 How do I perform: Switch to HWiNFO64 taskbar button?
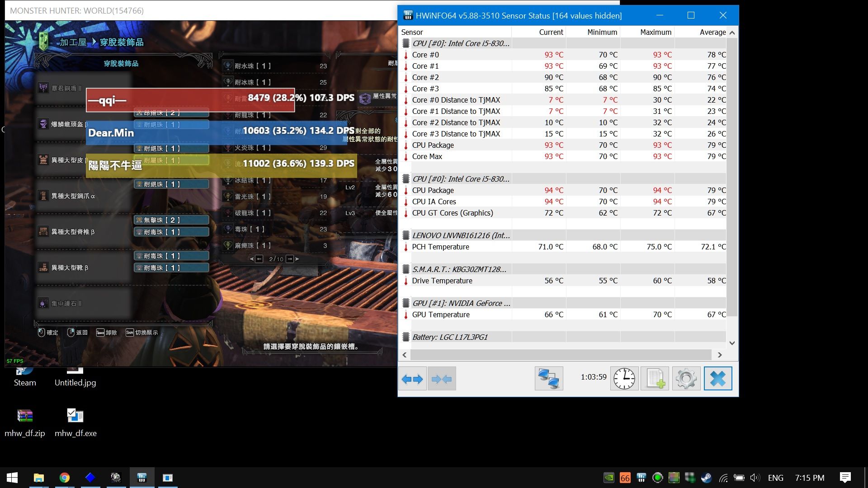click(x=142, y=478)
